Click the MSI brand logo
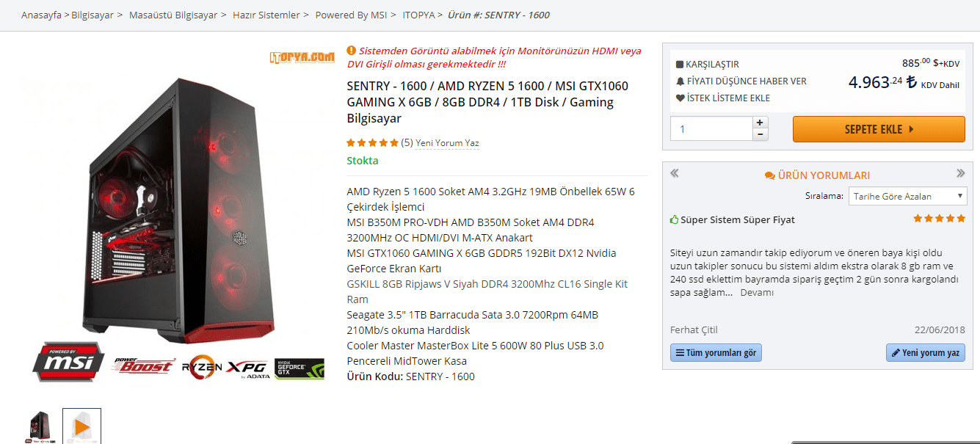 (68, 362)
